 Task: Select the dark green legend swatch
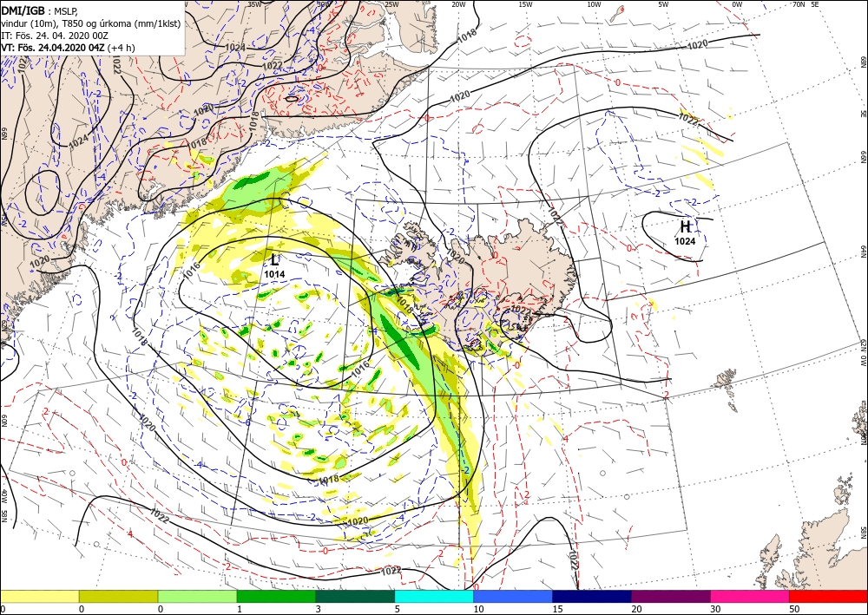tap(355, 596)
